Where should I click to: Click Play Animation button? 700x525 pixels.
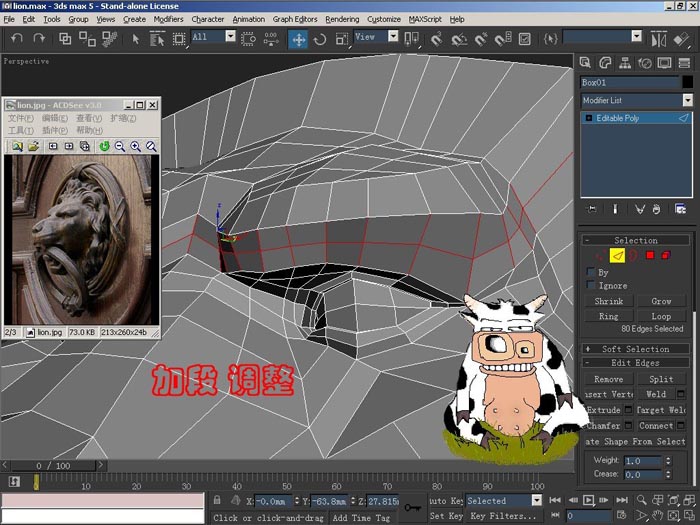coord(588,500)
